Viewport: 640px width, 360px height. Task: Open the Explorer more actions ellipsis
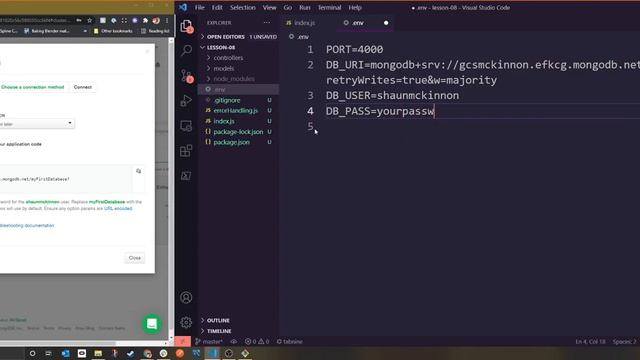click(267, 23)
